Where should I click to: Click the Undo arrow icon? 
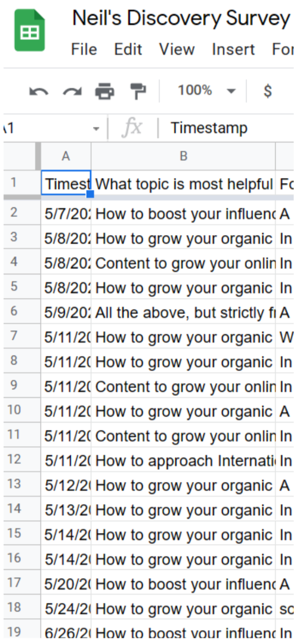point(38,91)
